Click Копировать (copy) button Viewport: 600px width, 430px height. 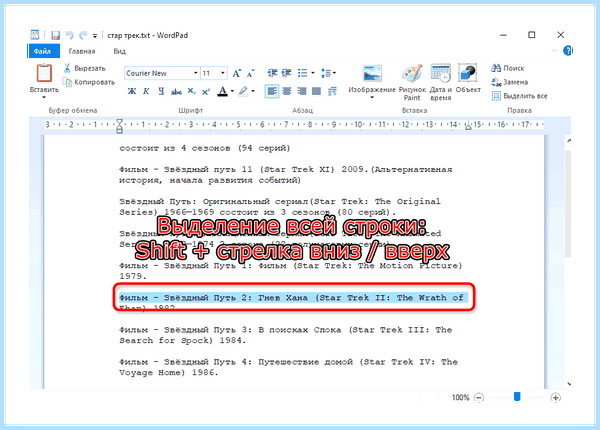89,82
